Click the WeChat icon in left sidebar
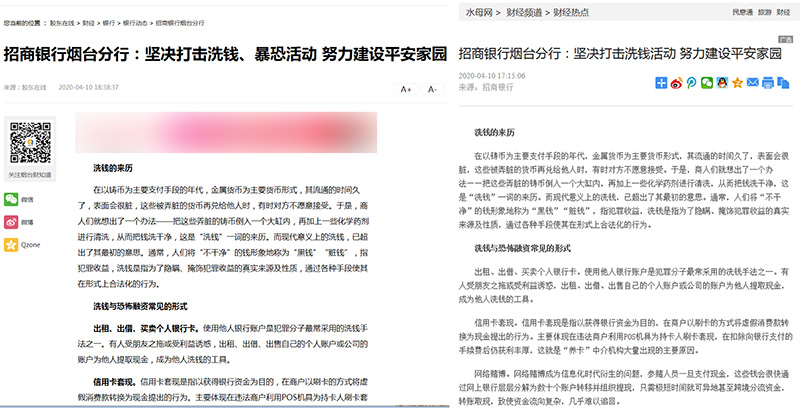Image resolution: width=800 pixels, height=408 pixels. 11,199
